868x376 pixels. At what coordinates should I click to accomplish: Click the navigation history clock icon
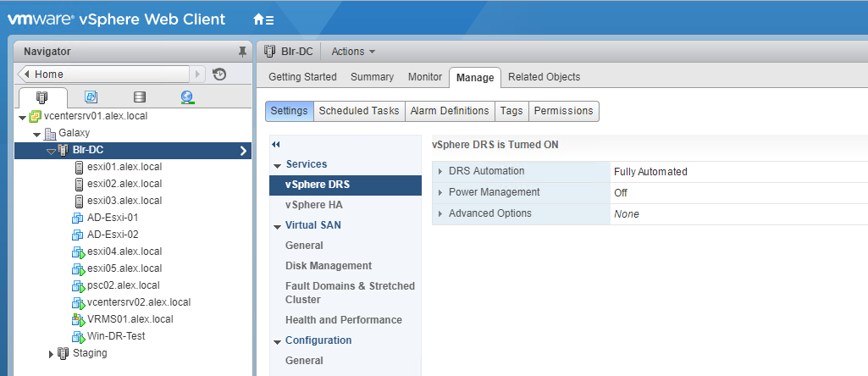(x=219, y=75)
